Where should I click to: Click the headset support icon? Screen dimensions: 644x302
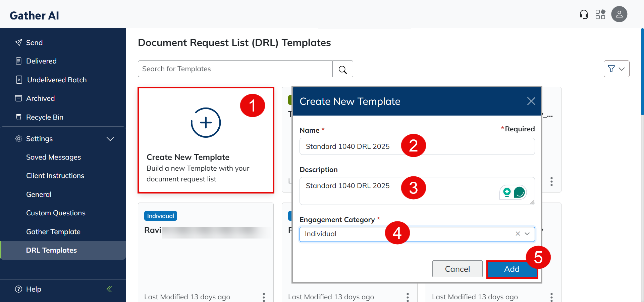point(584,14)
